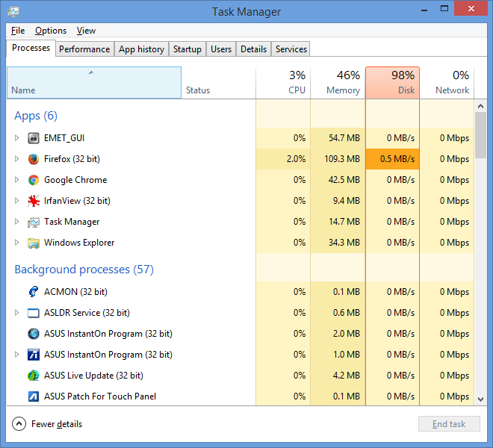Click the Apps (6) group heading

[36, 116]
